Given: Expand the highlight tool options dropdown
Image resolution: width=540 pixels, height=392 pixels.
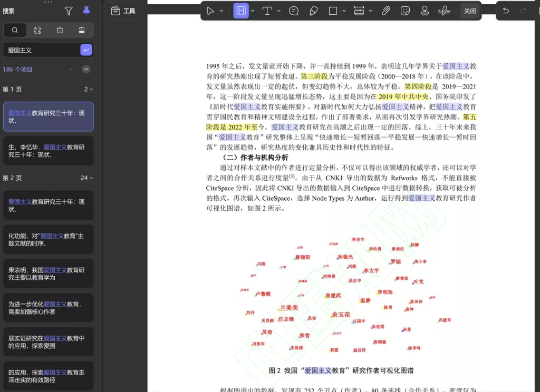Looking at the screenshot, I should click(x=253, y=11).
